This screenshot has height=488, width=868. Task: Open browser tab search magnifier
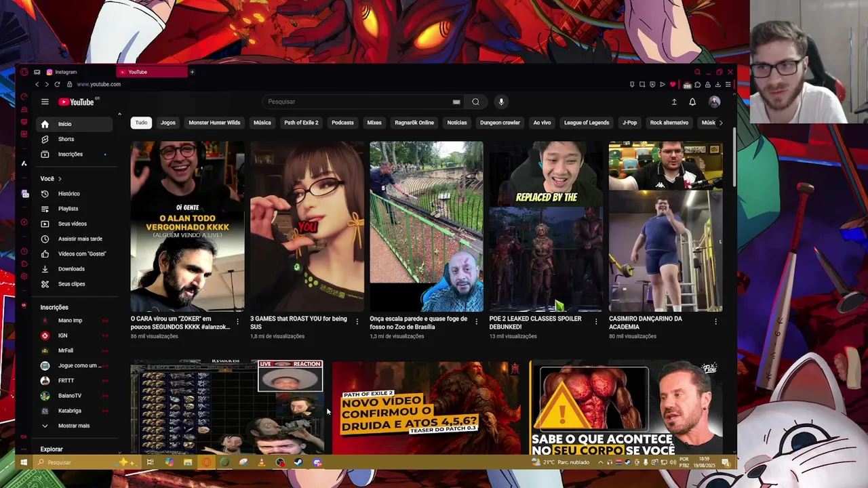pyautogui.click(x=697, y=72)
